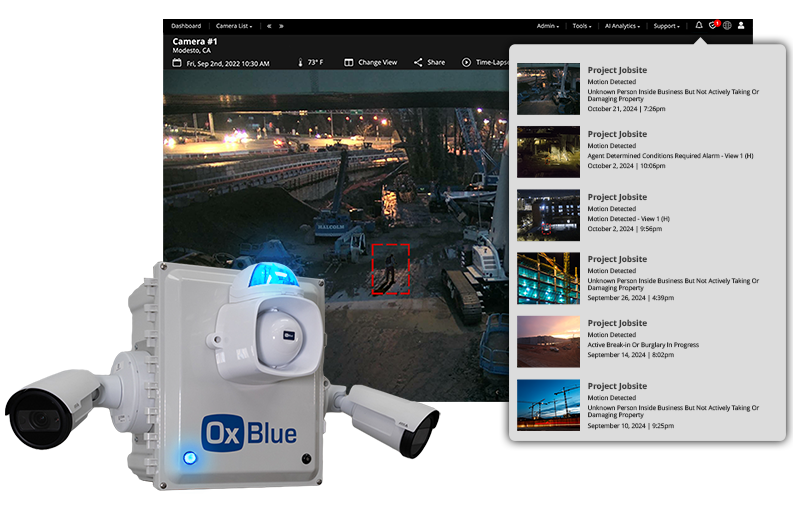
Task: Click the calendar date icon
Action: (177, 63)
